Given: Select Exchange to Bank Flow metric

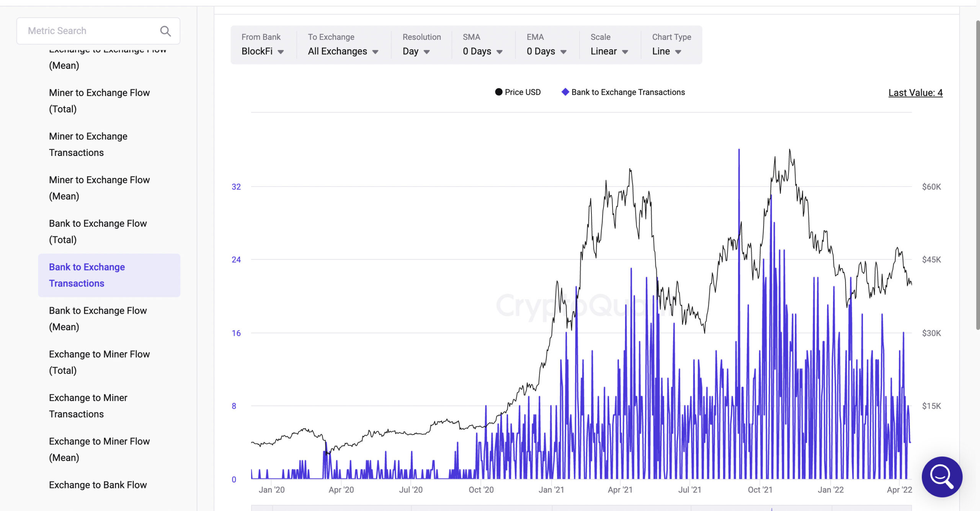Looking at the screenshot, I should coord(98,485).
